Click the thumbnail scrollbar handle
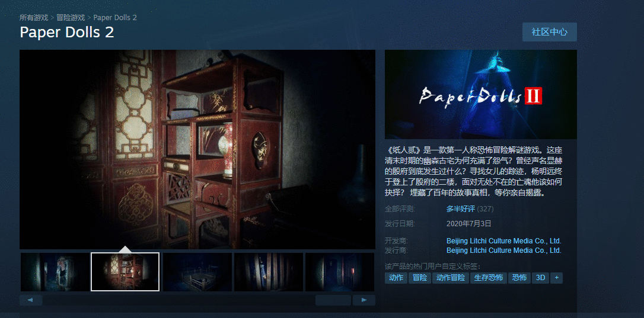644x318 pixels. click(x=333, y=300)
